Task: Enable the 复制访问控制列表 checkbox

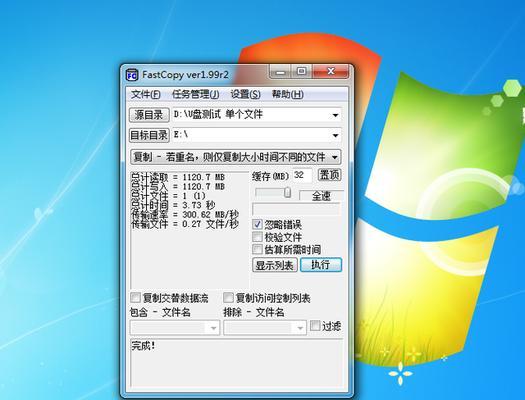Action: click(228, 298)
